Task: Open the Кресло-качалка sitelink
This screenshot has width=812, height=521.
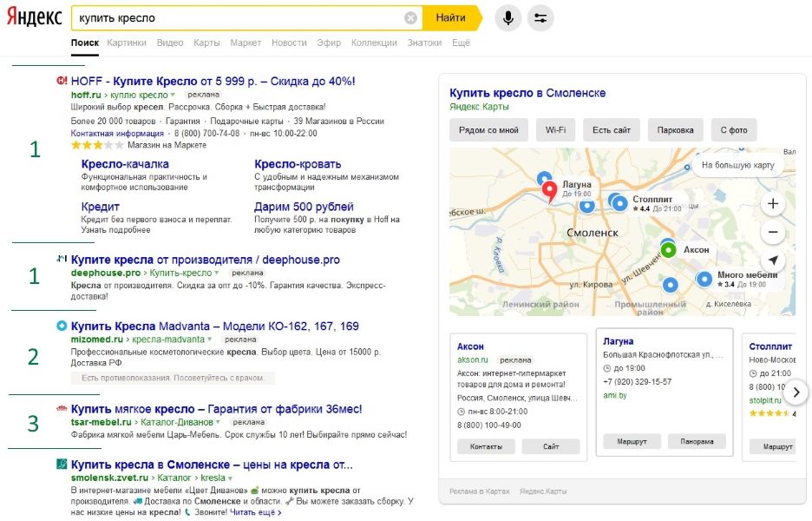Action: click(125, 164)
